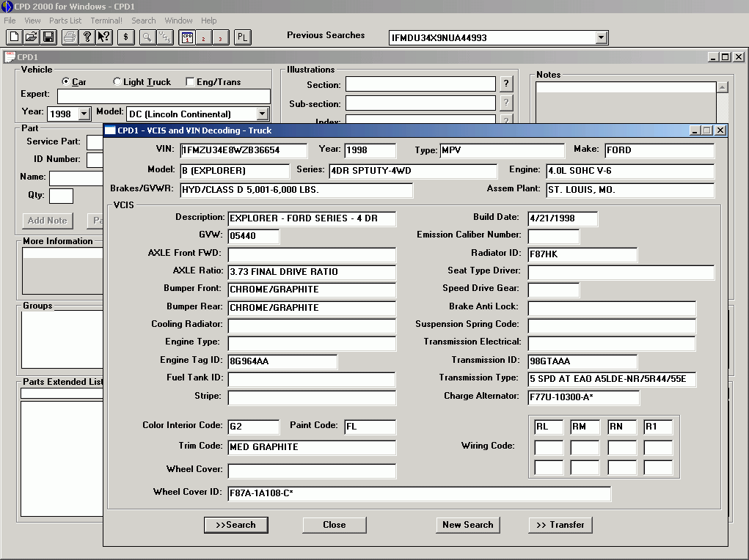Screen dimensions: 749x560
Task: Click the Paint Code field
Action: (x=370, y=427)
